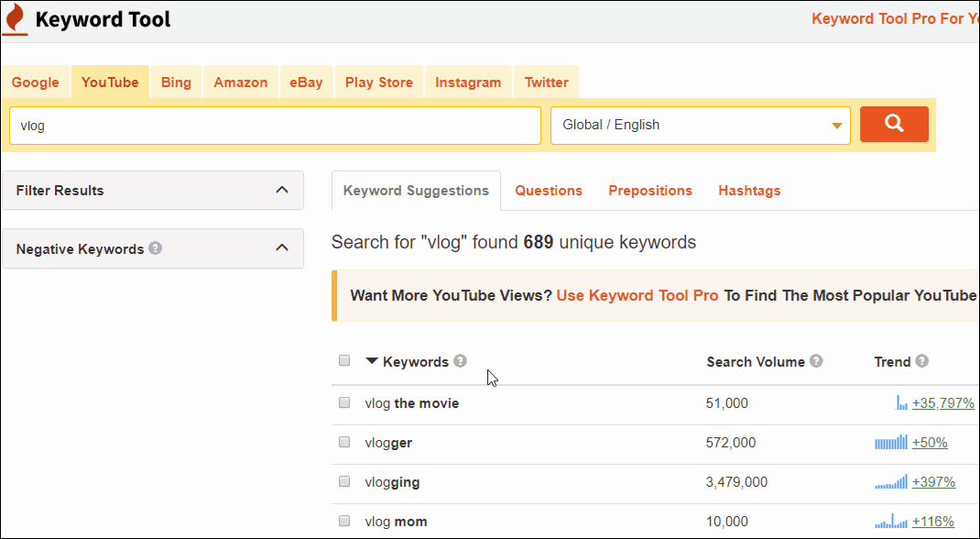Viewport: 980px width, 539px height.
Task: Open the +35,797% trend link
Action: click(x=943, y=402)
